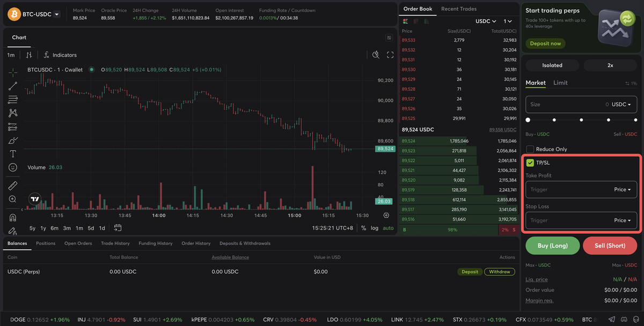Set size slider to the rightmost stop

click(635, 120)
